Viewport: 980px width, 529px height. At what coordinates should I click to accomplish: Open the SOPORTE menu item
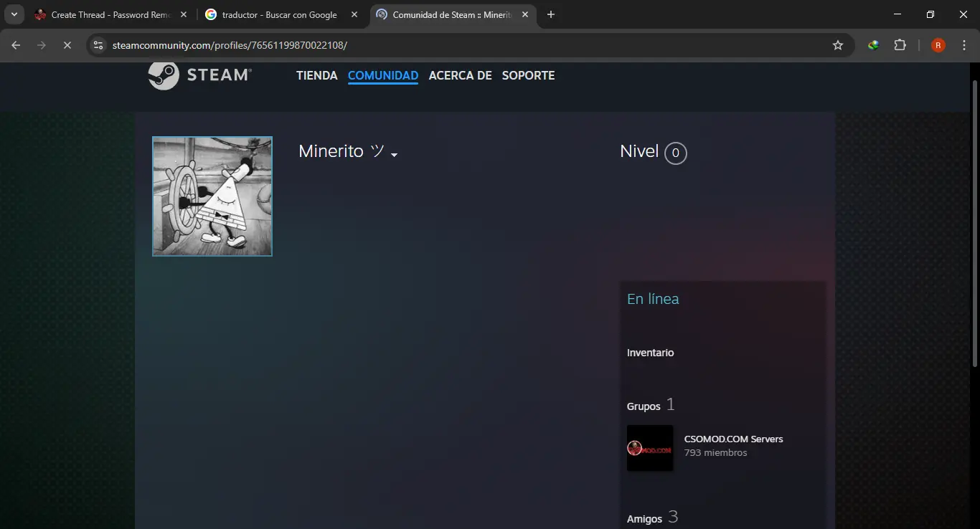click(528, 75)
